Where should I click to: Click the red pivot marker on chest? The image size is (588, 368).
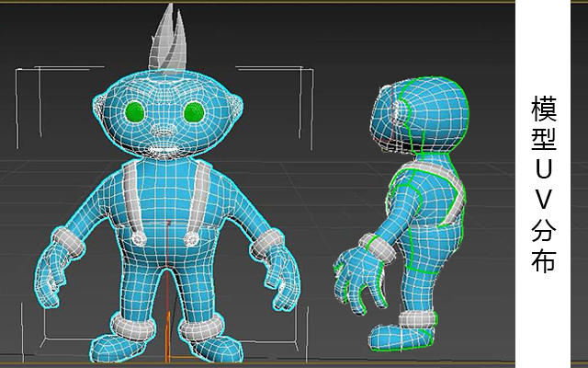tap(168, 224)
